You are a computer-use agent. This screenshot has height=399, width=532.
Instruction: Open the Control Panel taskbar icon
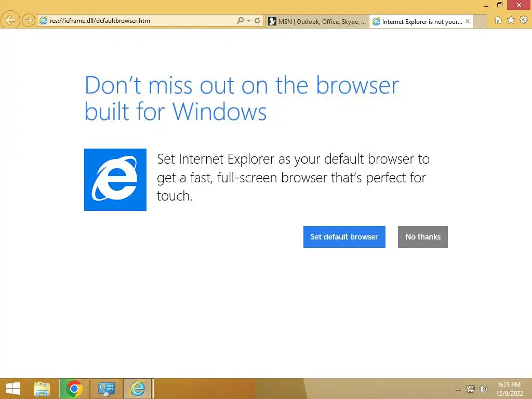[106, 389]
